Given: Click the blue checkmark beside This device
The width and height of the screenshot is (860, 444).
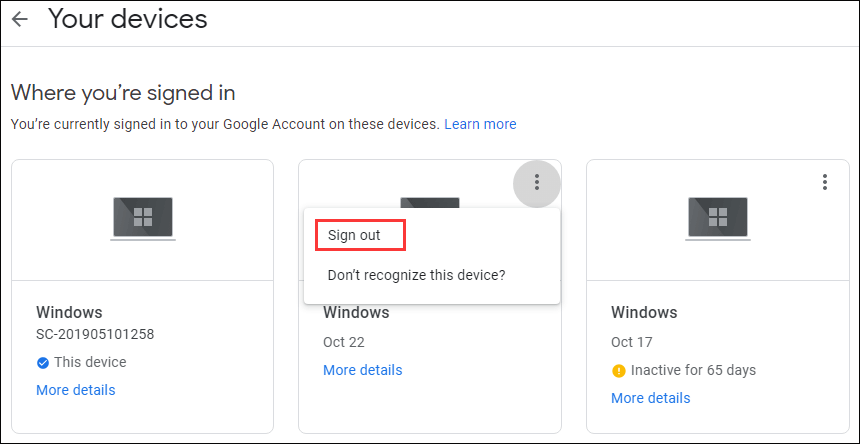Looking at the screenshot, I should click(43, 362).
